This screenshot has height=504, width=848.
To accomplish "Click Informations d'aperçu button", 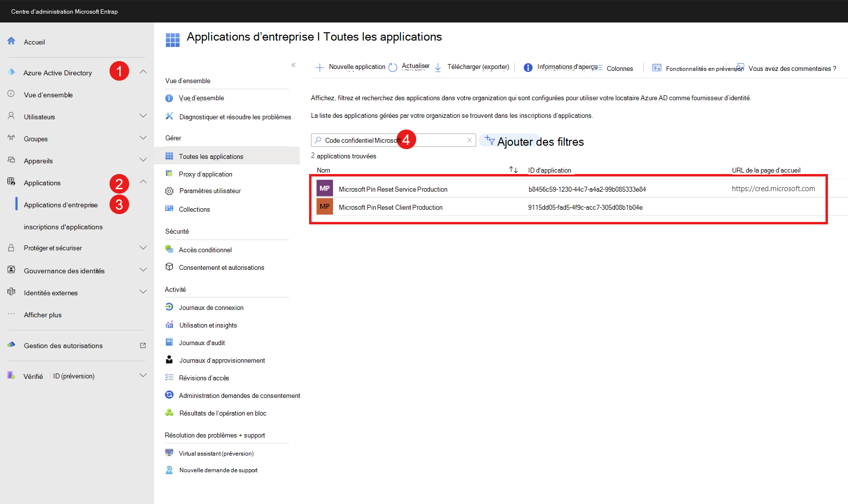I will pos(560,67).
